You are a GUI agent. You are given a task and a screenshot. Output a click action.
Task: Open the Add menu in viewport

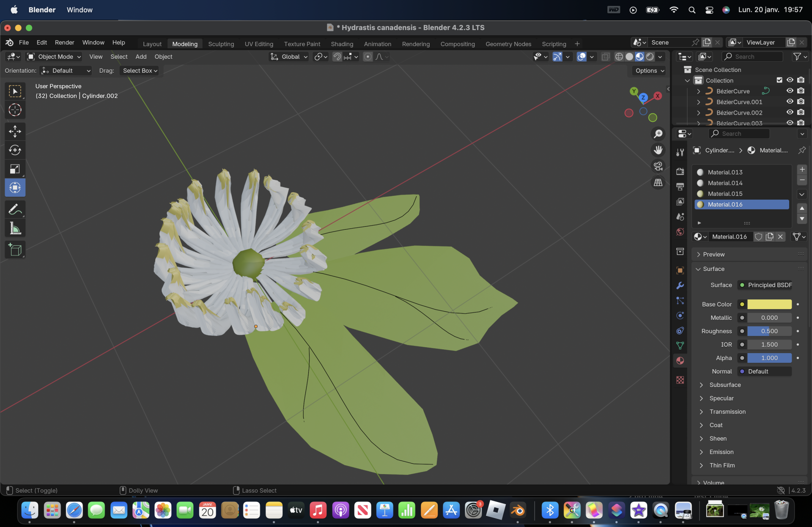click(x=141, y=57)
